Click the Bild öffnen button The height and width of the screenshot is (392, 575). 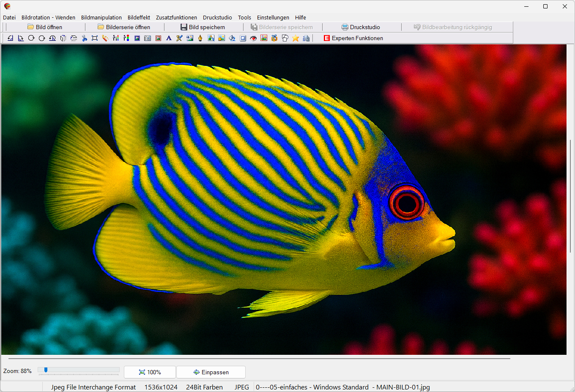(45, 27)
